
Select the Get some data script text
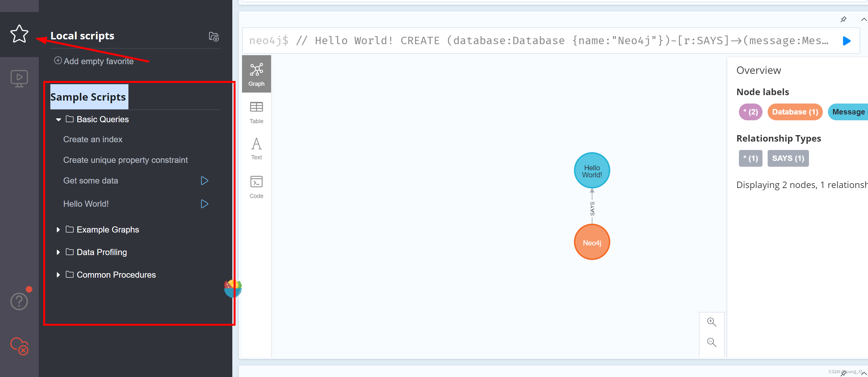pyautogui.click(x=91, y=181)
